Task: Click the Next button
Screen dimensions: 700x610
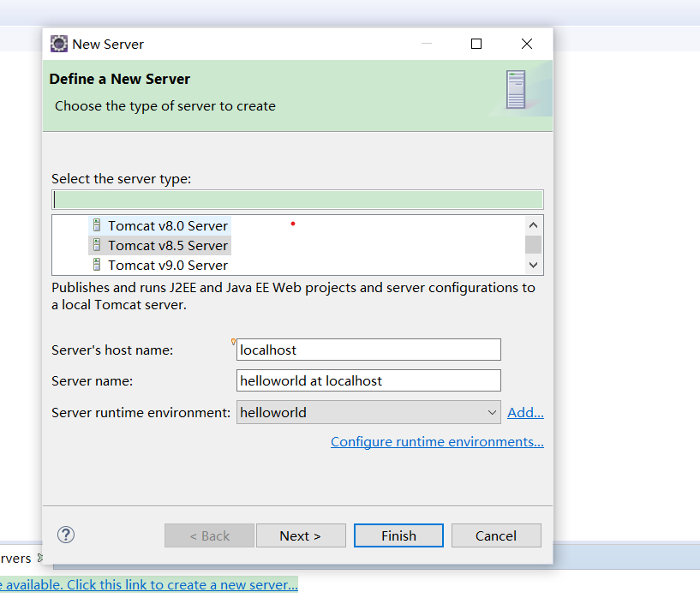Action: tap(301, 535)
